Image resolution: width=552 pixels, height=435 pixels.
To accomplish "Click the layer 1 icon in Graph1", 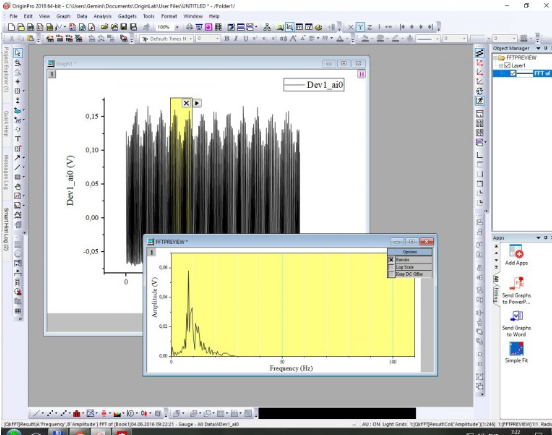I will (x=52, y=74).
